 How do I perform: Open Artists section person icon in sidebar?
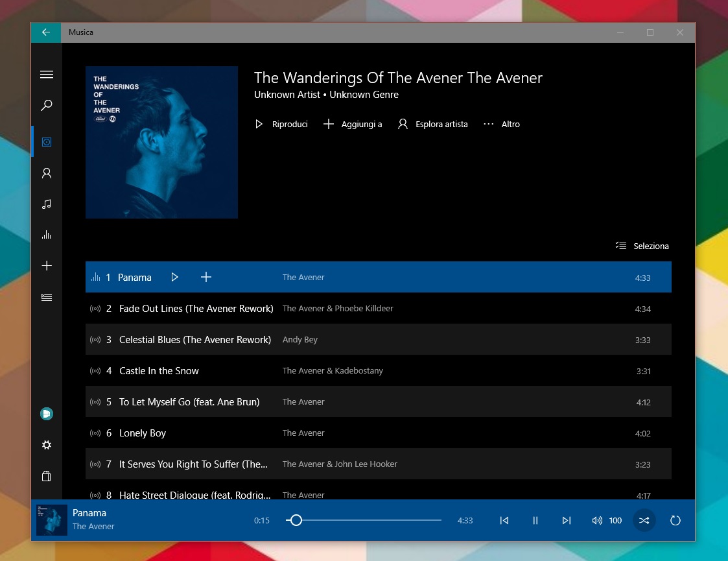[47, 173]
